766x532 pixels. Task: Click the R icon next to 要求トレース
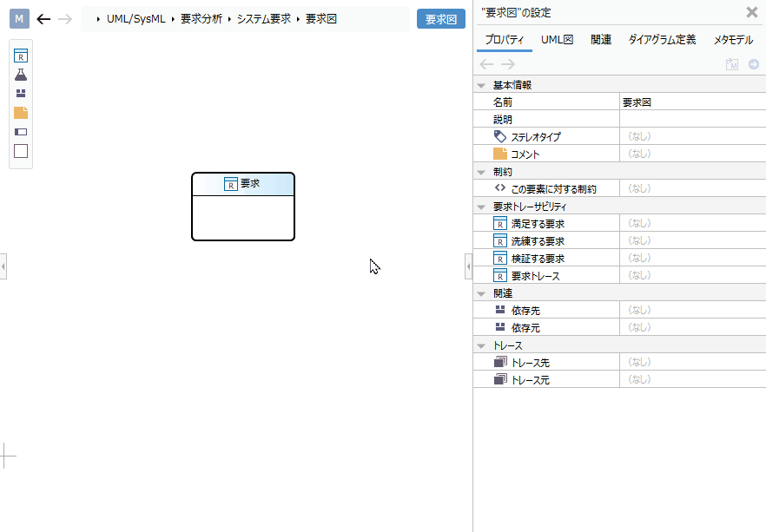click(x=499, y=275)
